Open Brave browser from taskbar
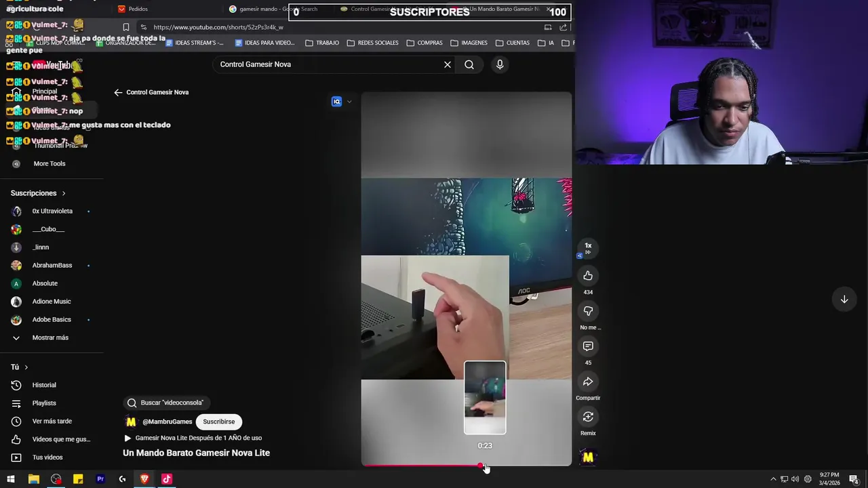 tap(144, 479)
